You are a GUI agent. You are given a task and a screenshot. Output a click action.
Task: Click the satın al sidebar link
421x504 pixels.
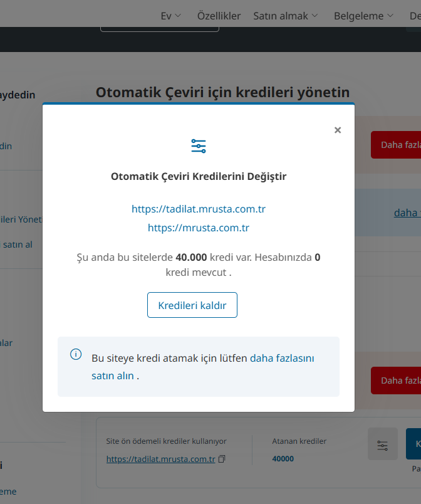(x=18, y=244)
